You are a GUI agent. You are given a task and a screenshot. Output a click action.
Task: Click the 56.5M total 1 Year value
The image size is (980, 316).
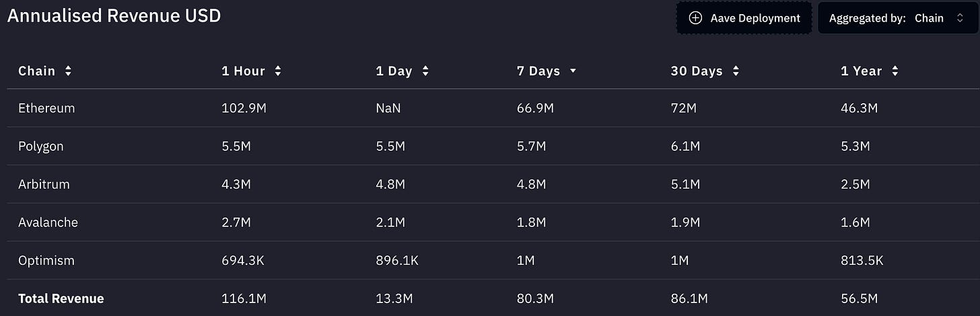[x=860, y=298]
